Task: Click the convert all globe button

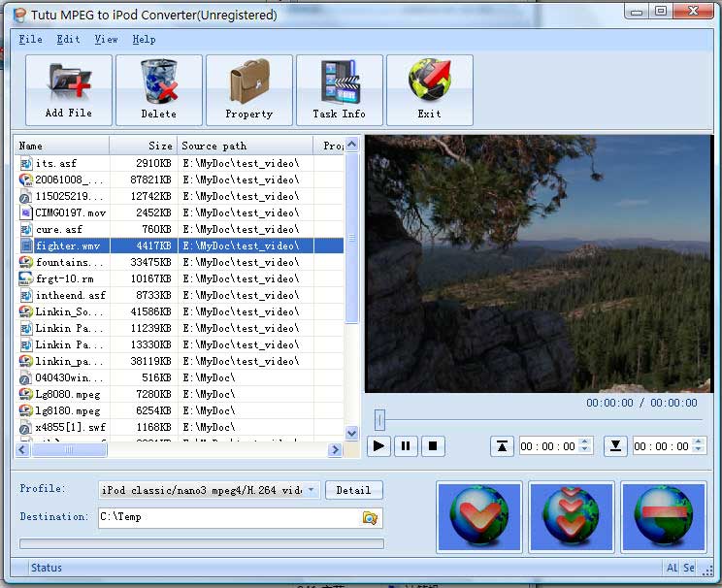Action: [x=572, y=516]
